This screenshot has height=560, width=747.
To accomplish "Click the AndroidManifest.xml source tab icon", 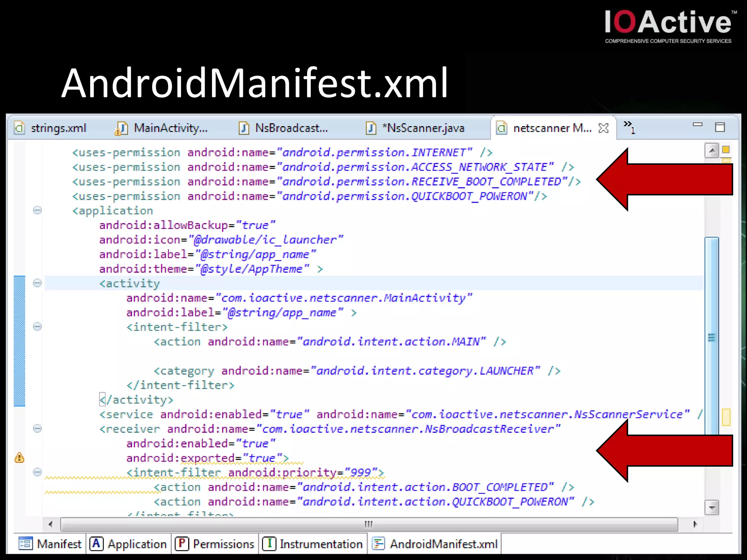I will point(378,544).
